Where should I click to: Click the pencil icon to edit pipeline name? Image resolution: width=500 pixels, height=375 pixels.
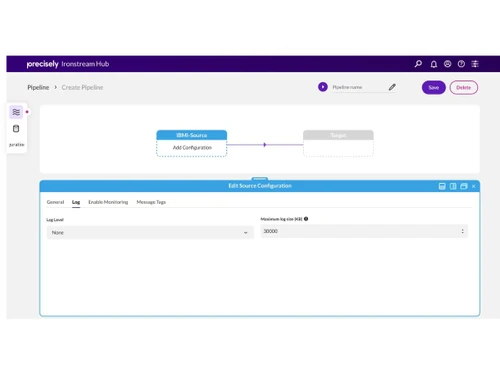pyautogui.click(x=392, y=87)
